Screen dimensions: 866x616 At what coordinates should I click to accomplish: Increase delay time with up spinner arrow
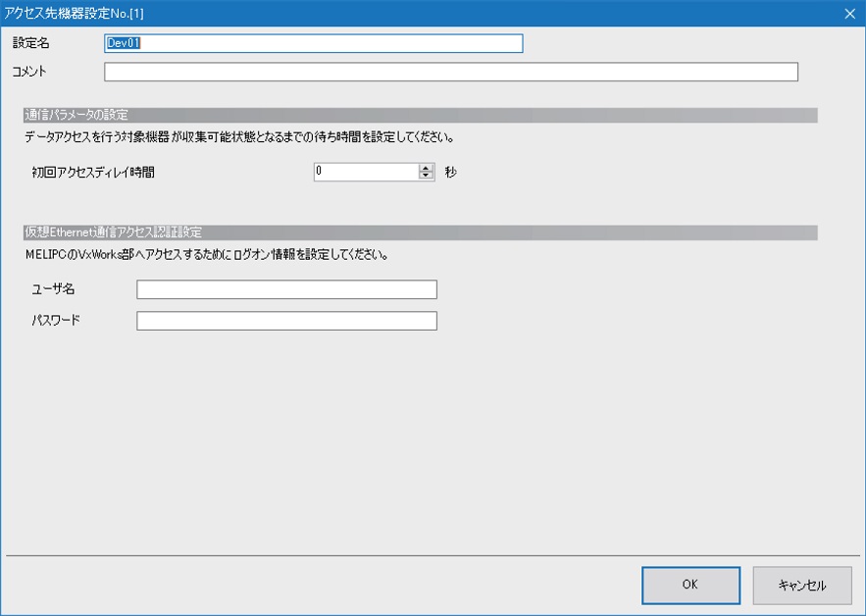coord(426,168)
